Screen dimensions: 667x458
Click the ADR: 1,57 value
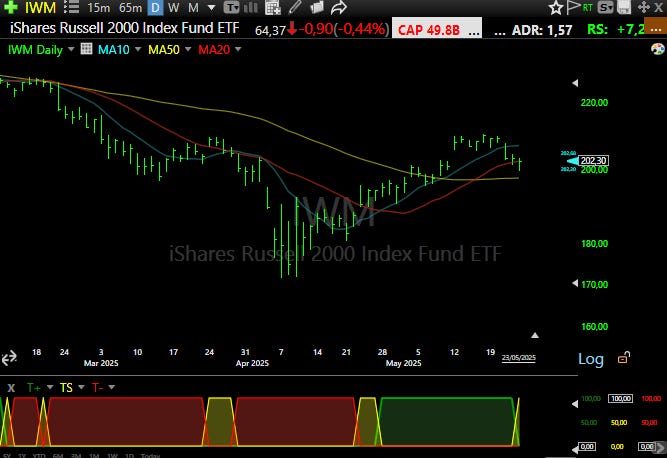tap(542, 30)
